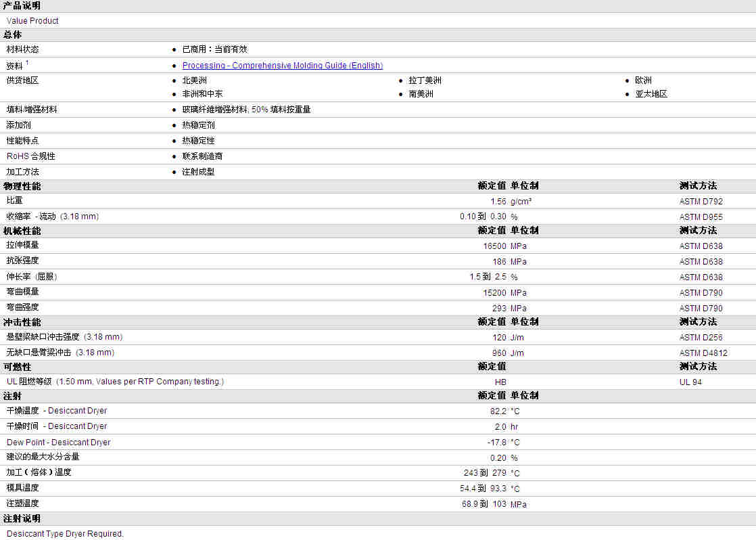Viewport: 756px width, 540px height.
Task: Click the '热稳定性' feature value
Action: click(199, 141)
